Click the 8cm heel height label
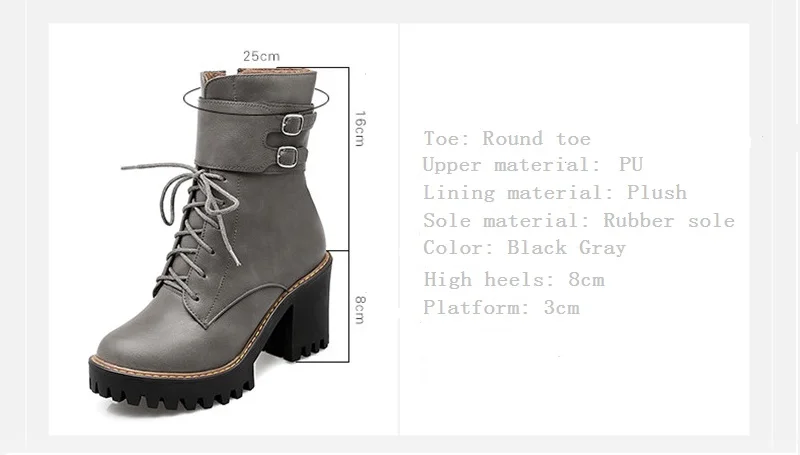The image size is (800, 455). point(360,309)
